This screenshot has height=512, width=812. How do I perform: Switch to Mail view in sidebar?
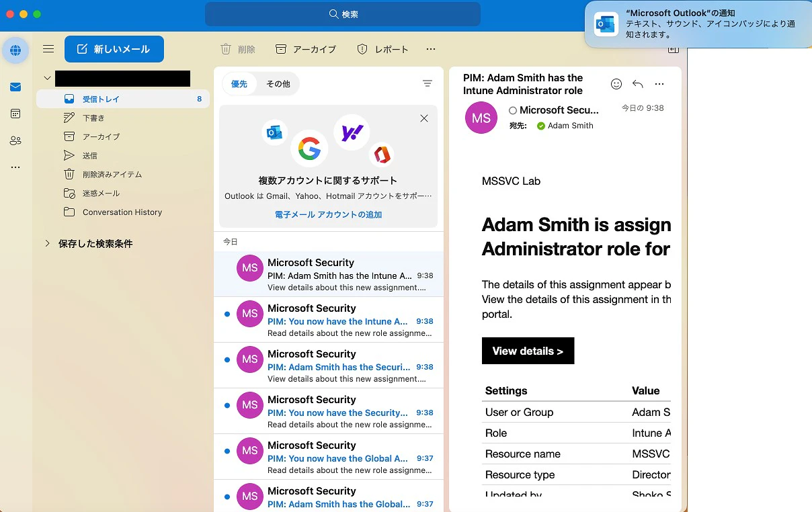pos(15,87)
